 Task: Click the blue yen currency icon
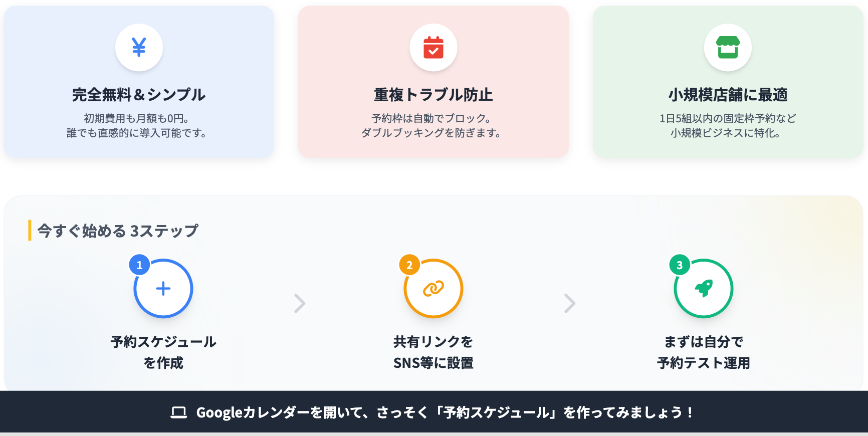coord(139,48)
